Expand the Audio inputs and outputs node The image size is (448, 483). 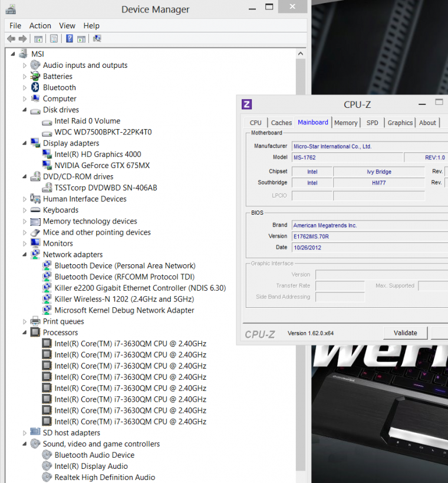click(25, 65)
